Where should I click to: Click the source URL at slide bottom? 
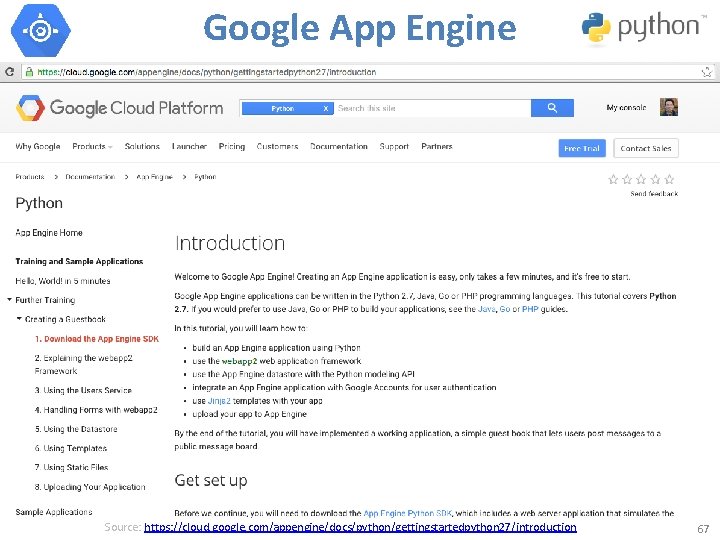coord(360,527)
